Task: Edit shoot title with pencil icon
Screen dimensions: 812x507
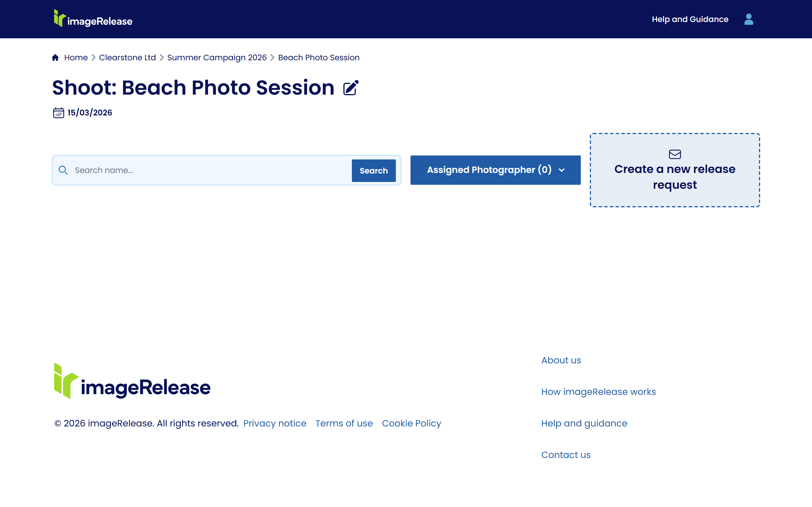Action: [351, 88]
